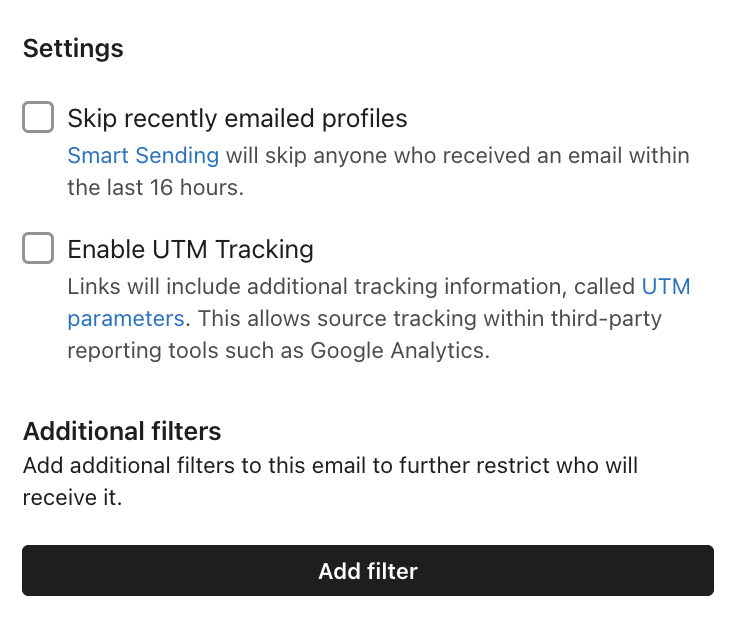Click the 'Enable UTM Tracking' label text
The image size is (750, 638).
coord(190,248)
